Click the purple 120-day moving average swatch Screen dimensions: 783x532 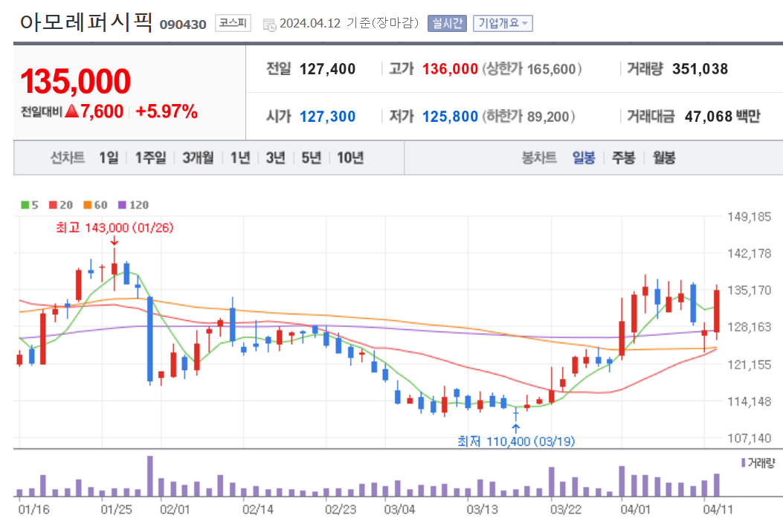[122, 204]
